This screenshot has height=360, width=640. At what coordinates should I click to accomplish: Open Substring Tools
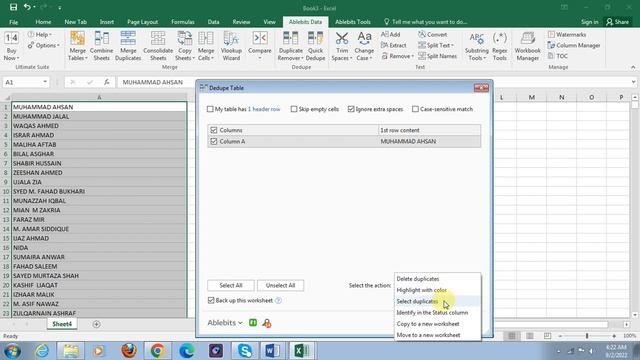pyautogui.click(x=476, y=46)
